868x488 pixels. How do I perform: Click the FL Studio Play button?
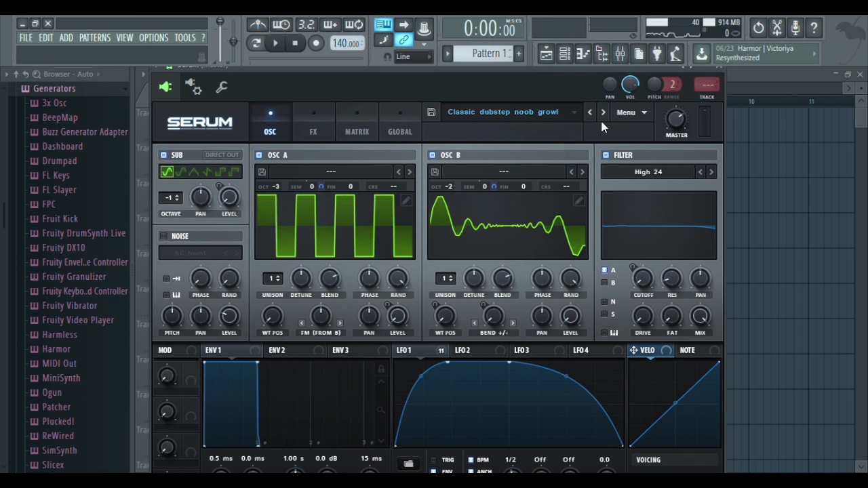[275, 43]
